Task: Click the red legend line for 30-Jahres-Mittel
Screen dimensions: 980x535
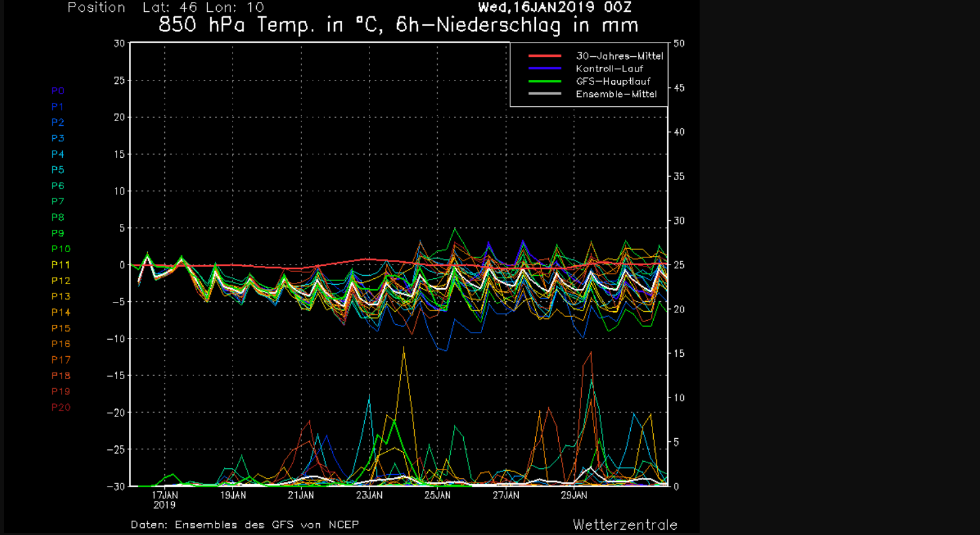Action: tap(545, 56)
